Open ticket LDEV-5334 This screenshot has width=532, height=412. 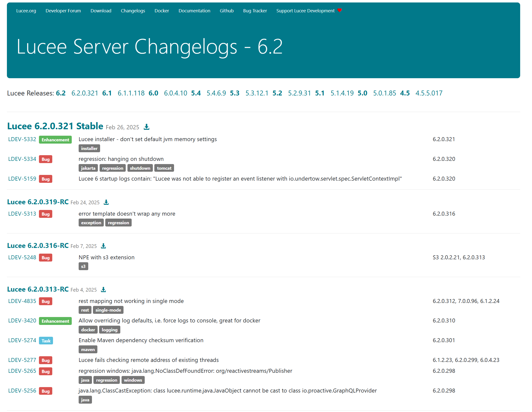22,159
